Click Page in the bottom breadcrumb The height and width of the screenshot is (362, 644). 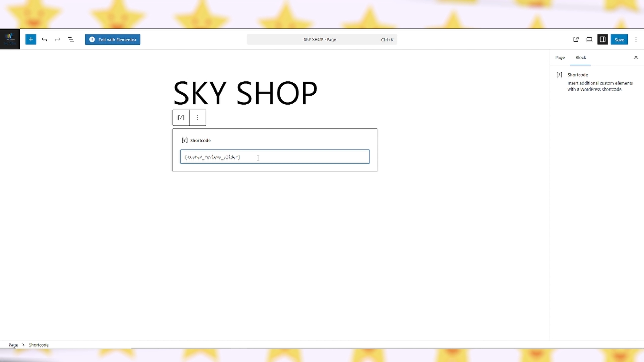click(13, 345)
